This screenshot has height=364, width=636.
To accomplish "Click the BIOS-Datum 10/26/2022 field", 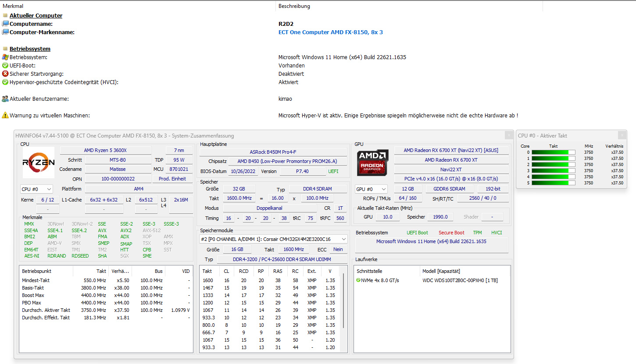I will [x=243, y=171].
